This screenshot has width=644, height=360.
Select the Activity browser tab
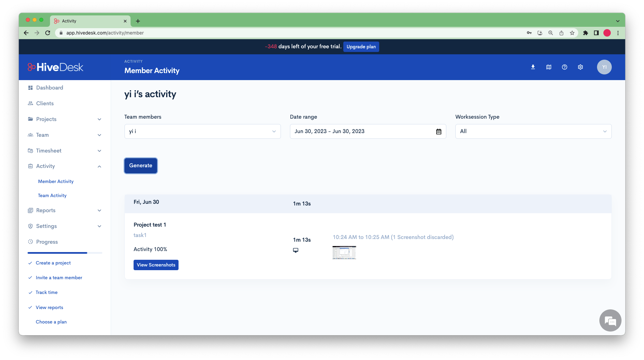click(x=69, y=21)
